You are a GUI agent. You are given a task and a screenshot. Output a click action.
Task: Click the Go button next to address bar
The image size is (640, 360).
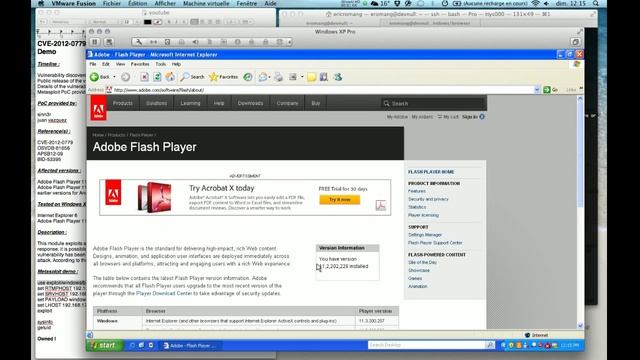[551, 90]
